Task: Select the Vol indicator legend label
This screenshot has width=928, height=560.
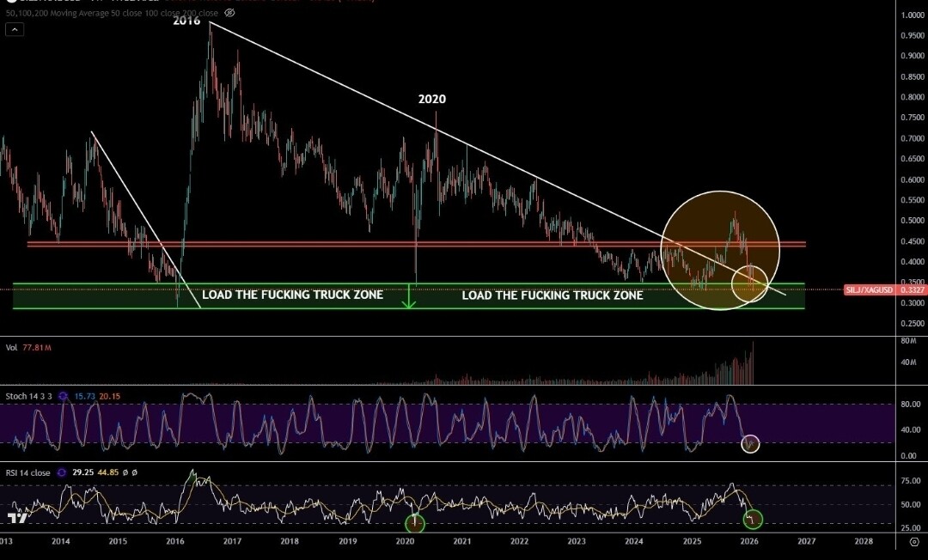Action: [11, 350]
